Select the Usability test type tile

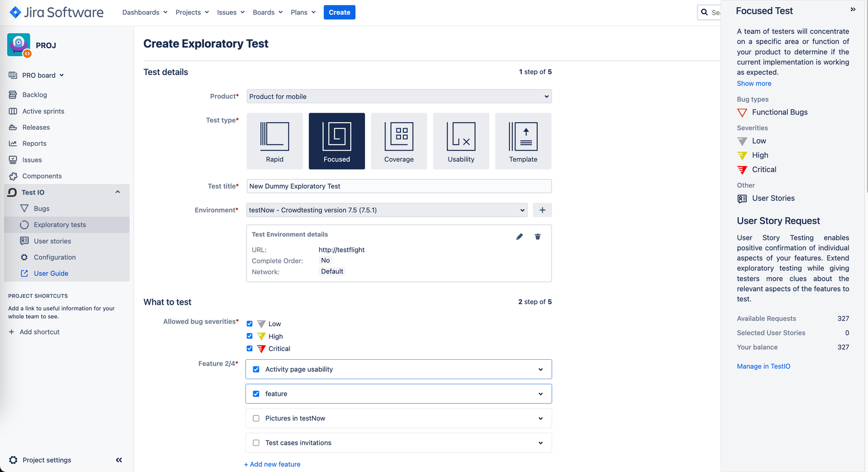click(461, 141)
